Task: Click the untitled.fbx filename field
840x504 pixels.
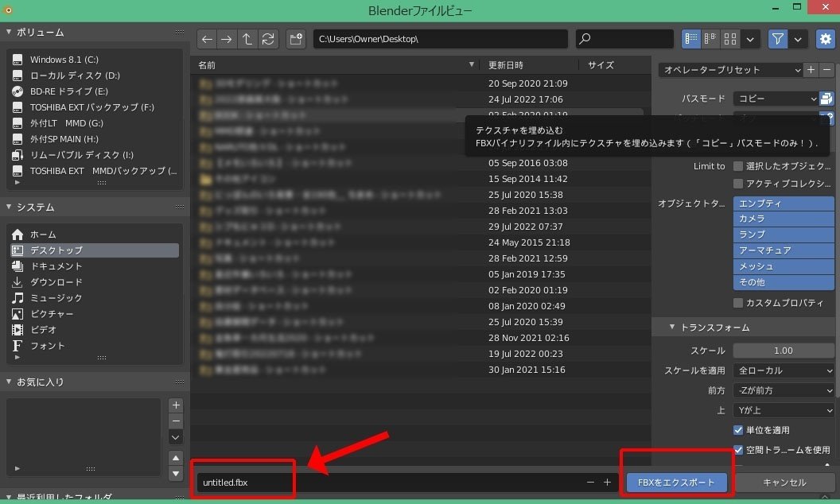Action: (x=390, y=483)
